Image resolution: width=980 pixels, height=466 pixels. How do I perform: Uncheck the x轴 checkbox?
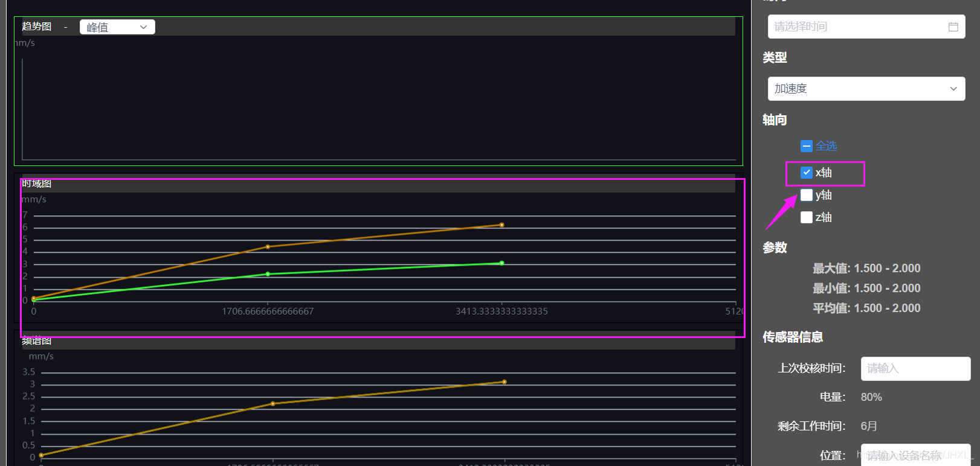(x=807, y=173)
